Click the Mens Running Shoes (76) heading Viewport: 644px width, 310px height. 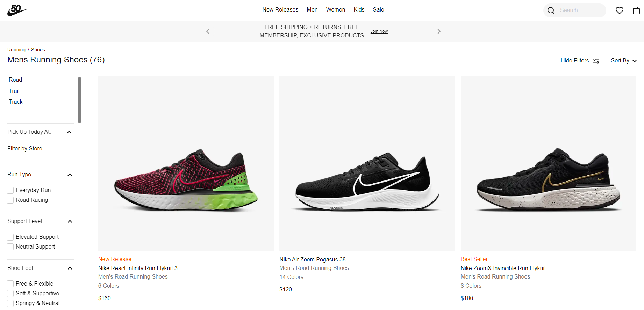click(x=56, y=60)
